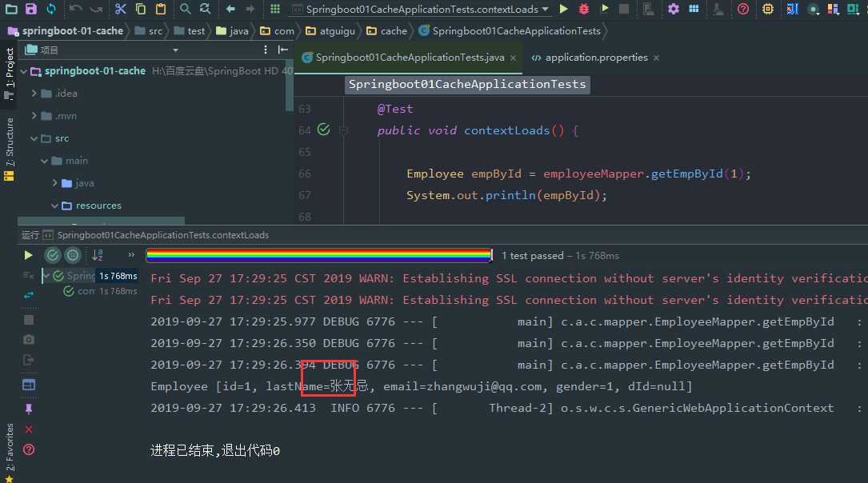Expand the .idea folder
The height and width of the screenshot is (483, 868).
point(34,94)
